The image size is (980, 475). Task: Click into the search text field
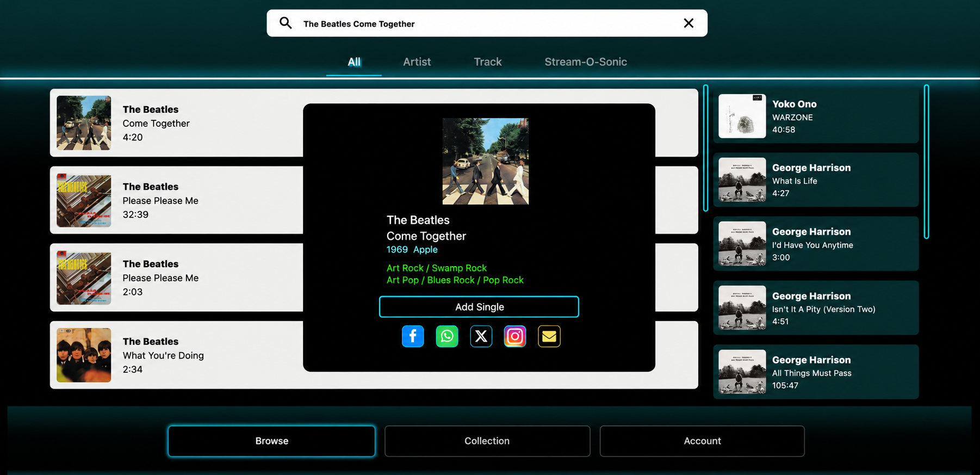pyautogui.click(x=487, y=23)
